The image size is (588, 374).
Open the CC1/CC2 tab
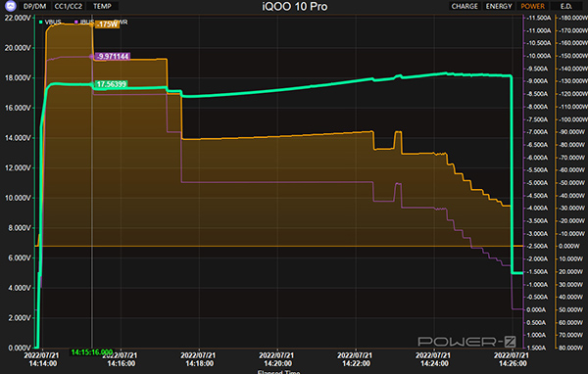(69, 7)
